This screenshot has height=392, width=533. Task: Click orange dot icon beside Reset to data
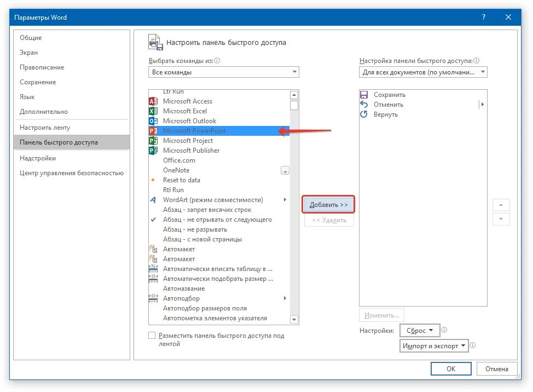pos(153,180)
